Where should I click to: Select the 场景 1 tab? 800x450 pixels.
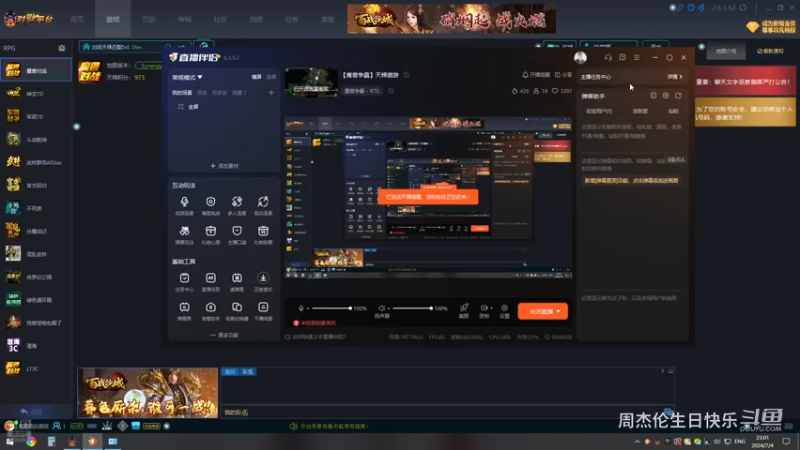pyautogui.click(x=239, y=93)
